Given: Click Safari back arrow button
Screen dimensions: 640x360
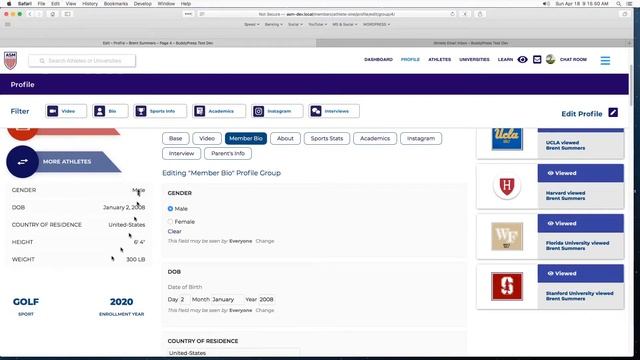Looking at the screenshot, I should pos(30,14).
